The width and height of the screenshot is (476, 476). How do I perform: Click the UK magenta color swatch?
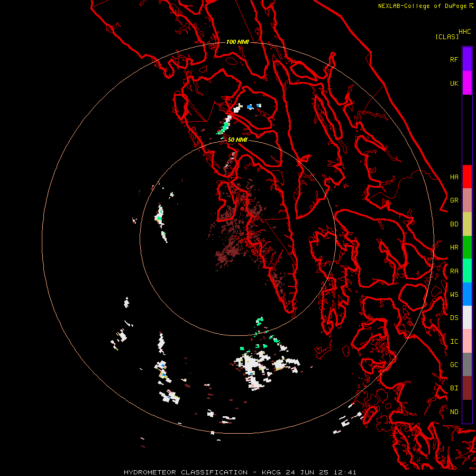pos(467,83)
